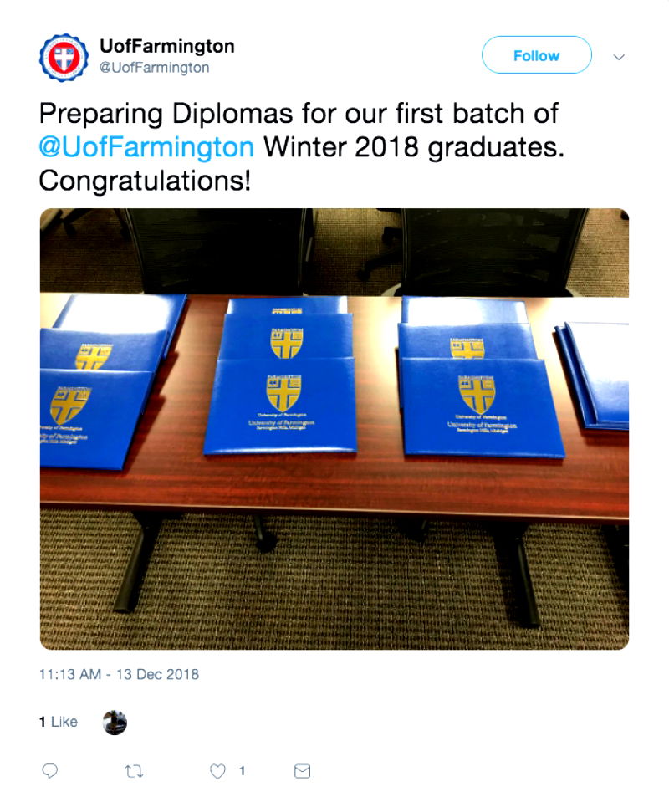Viewport: 669px width, 812px height.
Task: Click the right-hand blue diploma cover in the photo
Action: [482, 406]
